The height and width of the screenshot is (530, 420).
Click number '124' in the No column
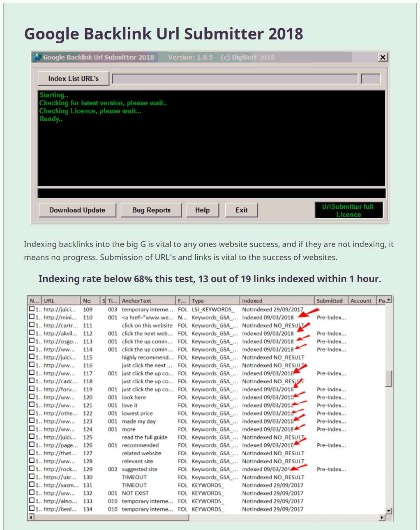coord(88,429)
